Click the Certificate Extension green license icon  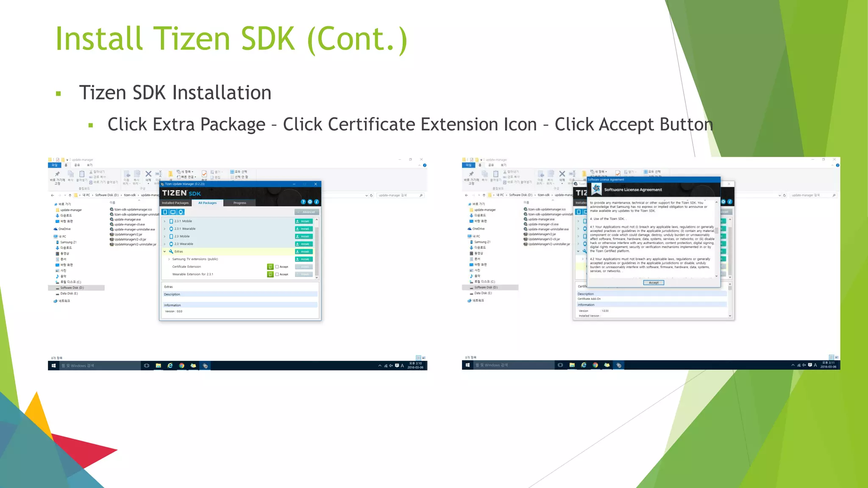click(270, 266)
